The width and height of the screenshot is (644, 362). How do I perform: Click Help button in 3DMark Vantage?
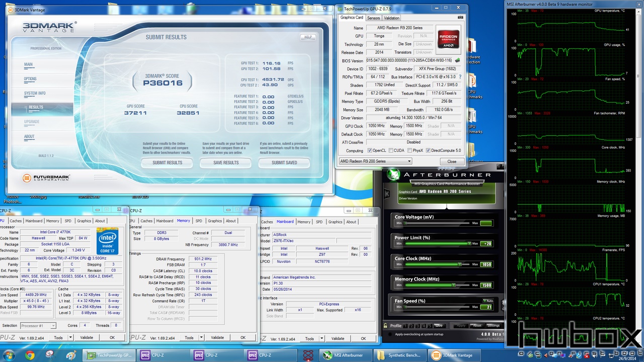coord(308,37)
